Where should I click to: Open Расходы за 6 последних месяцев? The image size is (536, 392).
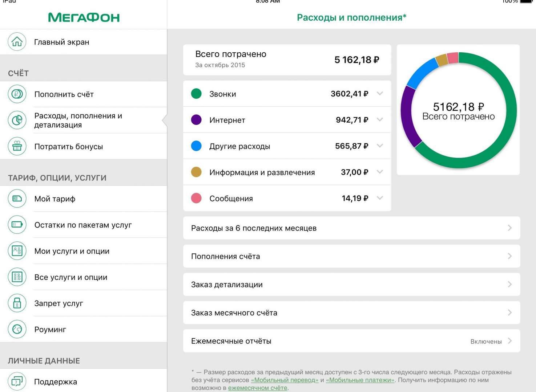351,228
